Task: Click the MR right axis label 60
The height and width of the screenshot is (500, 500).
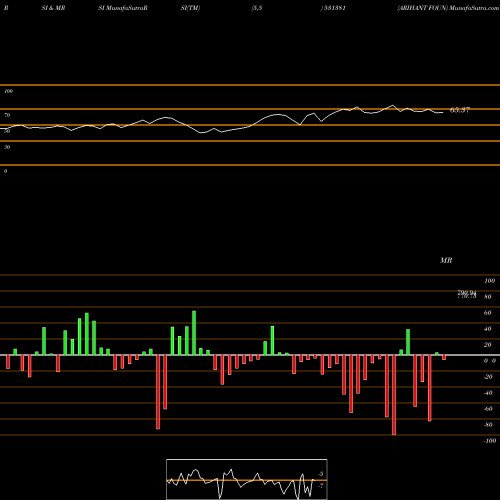Action: tap(488, 313)
